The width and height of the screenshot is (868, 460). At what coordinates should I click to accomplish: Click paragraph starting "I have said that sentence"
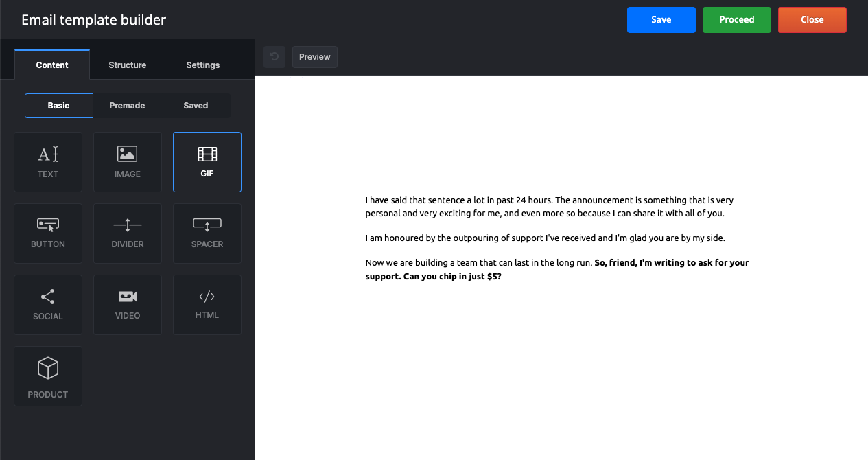(x=550, y=207)
